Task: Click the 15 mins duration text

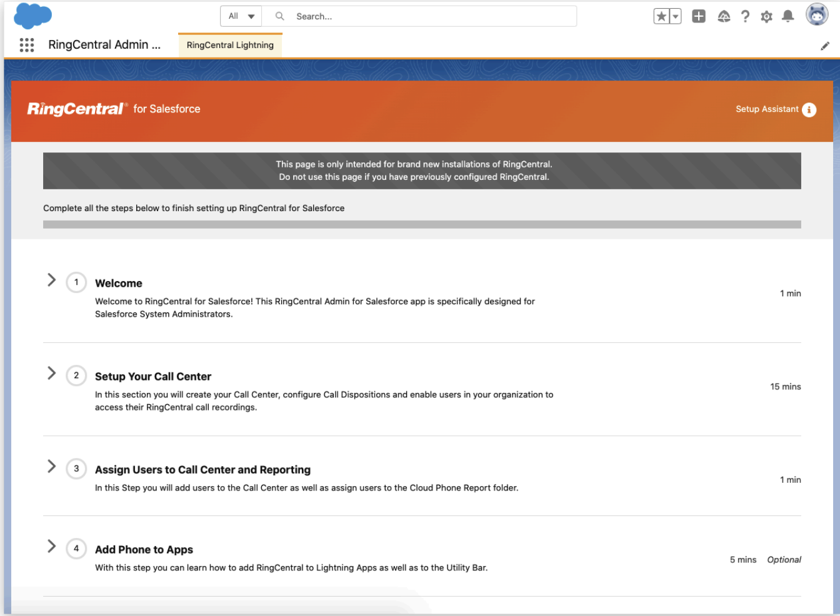Action: pos(786,387)
